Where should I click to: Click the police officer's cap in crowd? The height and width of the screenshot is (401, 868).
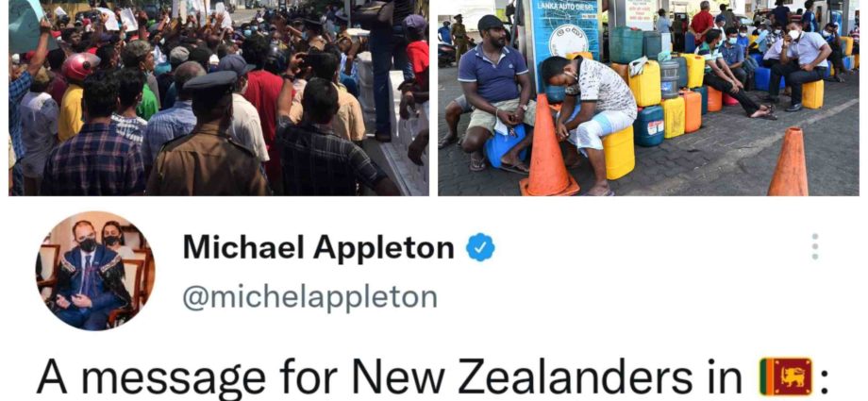click(209, 82)
